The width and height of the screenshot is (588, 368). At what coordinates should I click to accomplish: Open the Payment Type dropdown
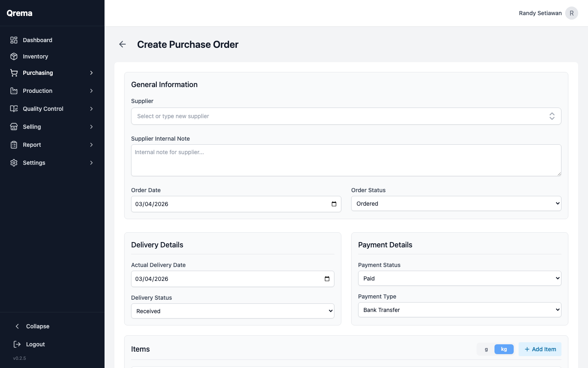460,310
